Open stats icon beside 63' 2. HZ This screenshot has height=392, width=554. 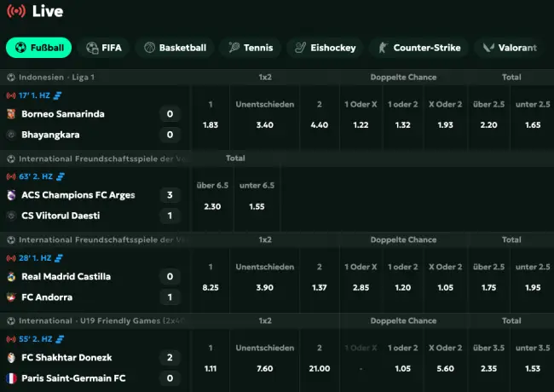tap(61, 177)
